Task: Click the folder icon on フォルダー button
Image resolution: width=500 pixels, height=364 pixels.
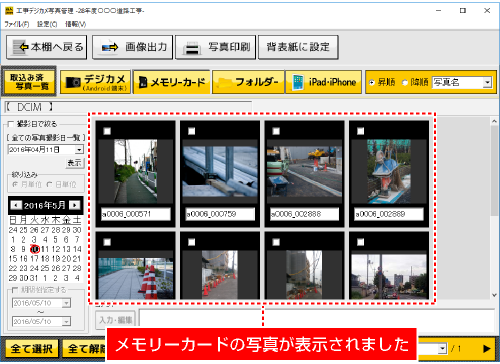Action: click(x=224, y=82)
